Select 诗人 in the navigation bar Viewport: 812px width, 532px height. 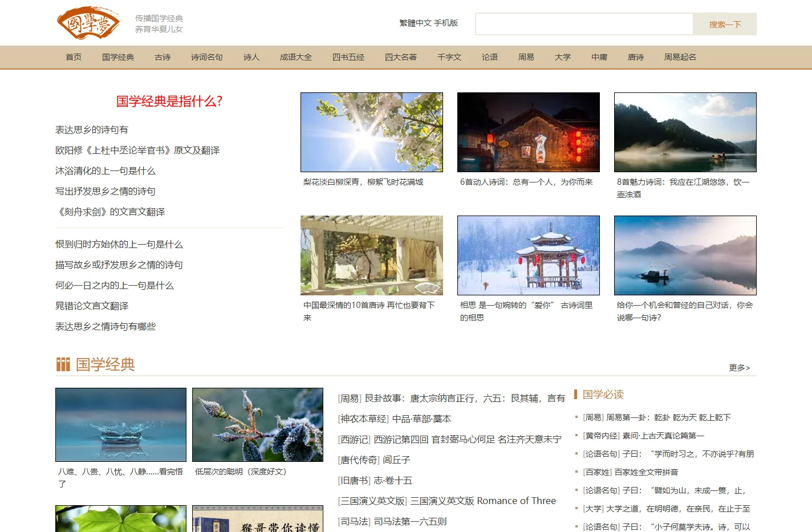[251, 58]
